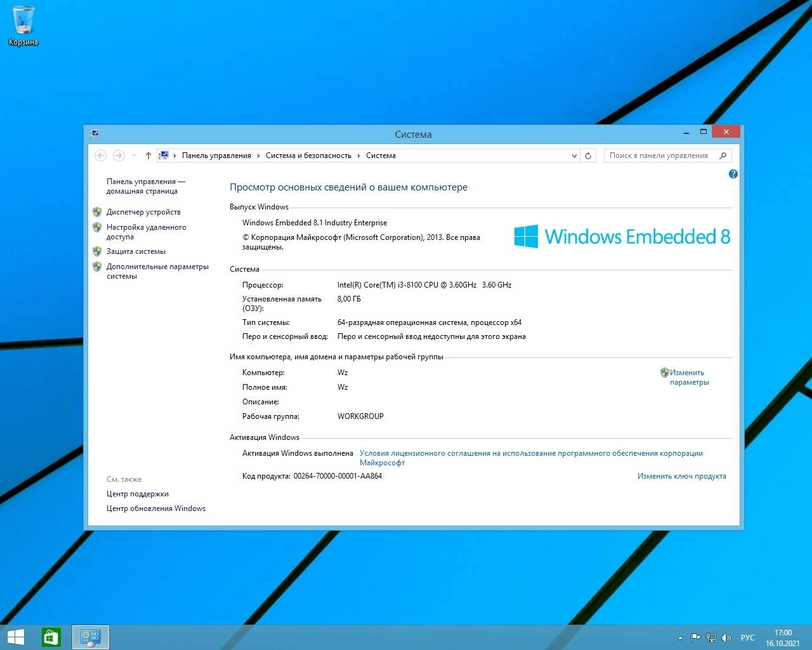This screenshot has height=650, width=812.
Task: Click Изменить параметры link
Action: point(690,377)
